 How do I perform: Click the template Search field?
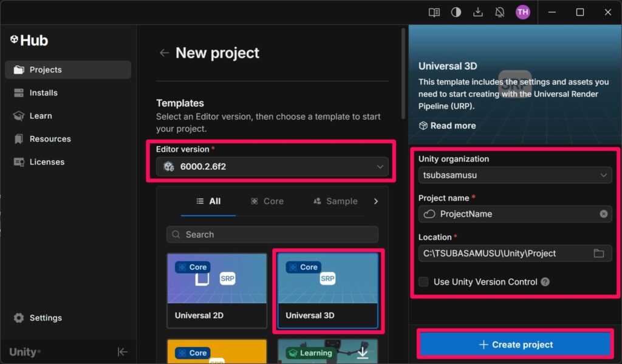pyautogui.click(x=272, y=235)
